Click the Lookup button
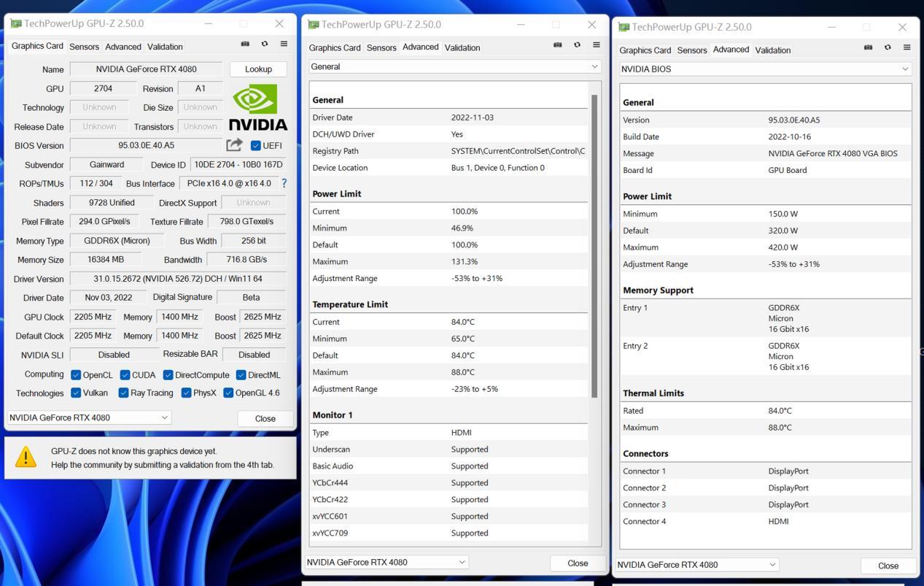Viewport: 924px width, 586px height. [258, 69]
